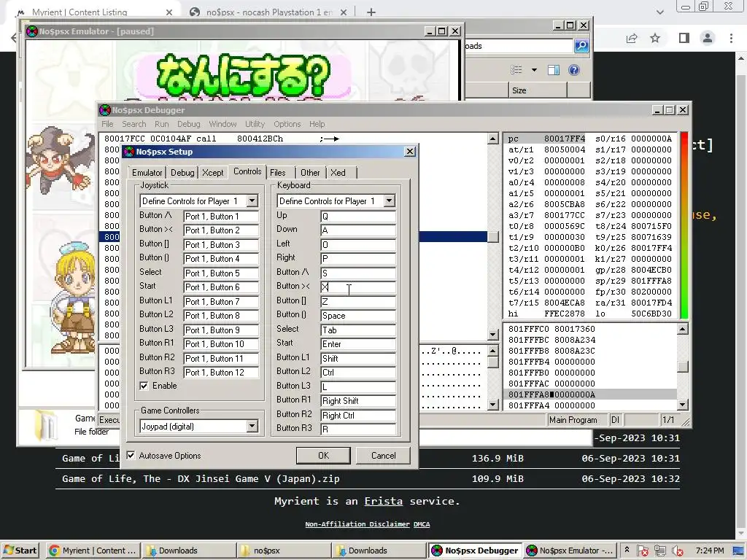The width and height of the screenshot is (747, 560).
Task: Open the debugger Options menu
Action: (287, 124)
